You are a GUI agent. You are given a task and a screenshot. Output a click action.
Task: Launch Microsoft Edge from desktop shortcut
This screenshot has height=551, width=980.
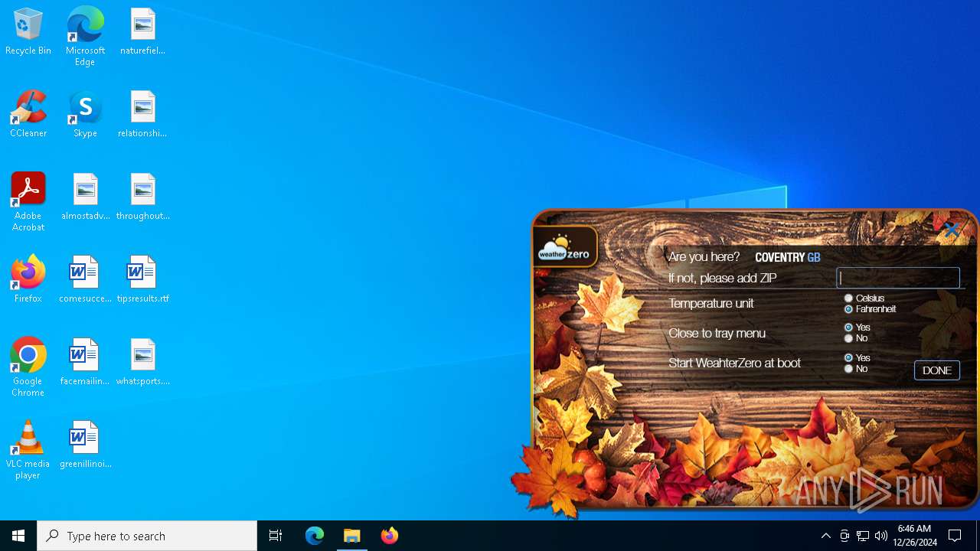pos(85,36)
